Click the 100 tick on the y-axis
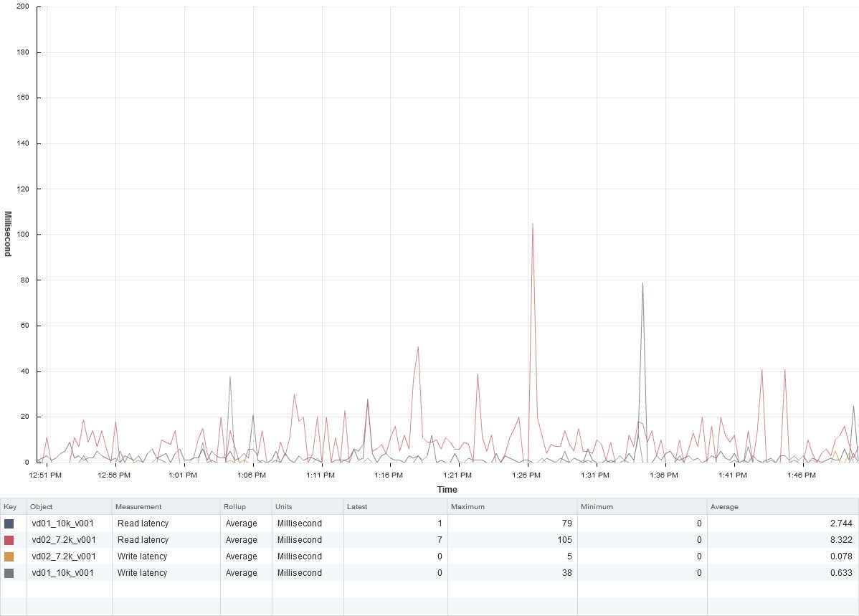Viewport: 859px width, 616px height. click(23, 234)
